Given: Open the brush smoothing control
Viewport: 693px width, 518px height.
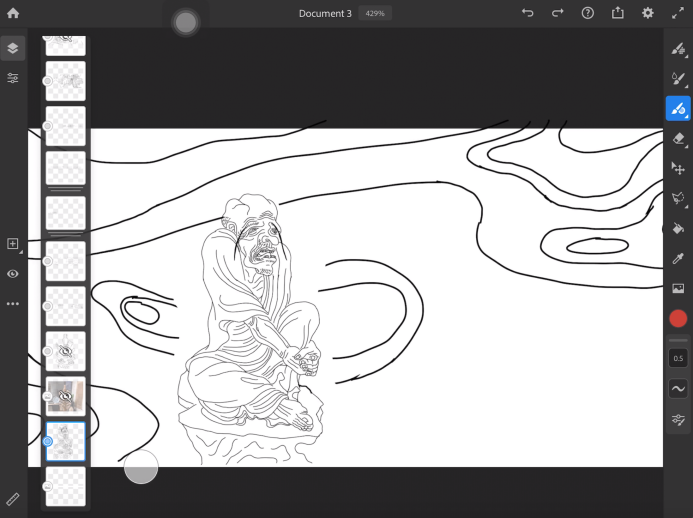Looking at the screenshot, I should click(x=678, y=389).
